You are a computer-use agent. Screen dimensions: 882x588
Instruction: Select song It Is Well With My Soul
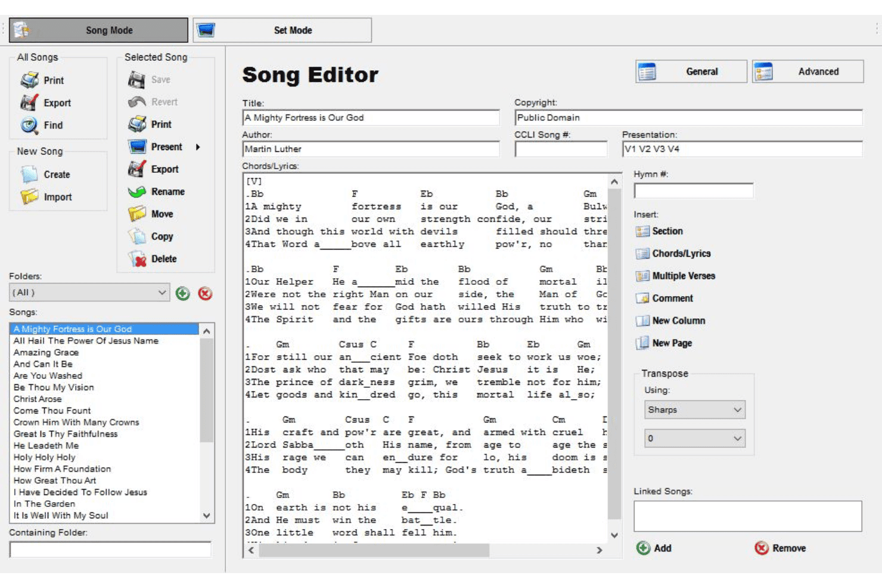click(x=61, y=515)
